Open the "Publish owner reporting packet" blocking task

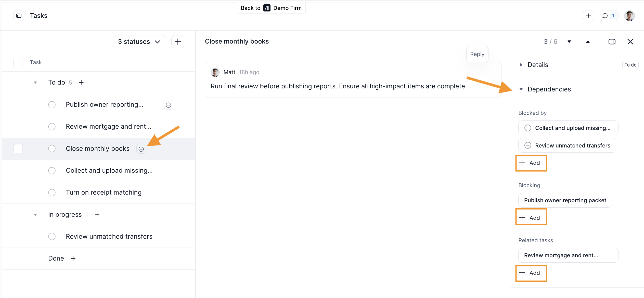tap(565, 200)
